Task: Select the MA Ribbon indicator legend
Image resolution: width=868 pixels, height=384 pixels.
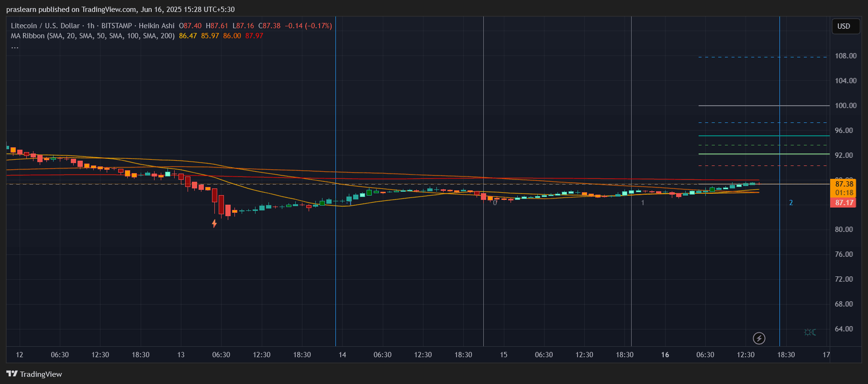Action: [x=92, y=36]
